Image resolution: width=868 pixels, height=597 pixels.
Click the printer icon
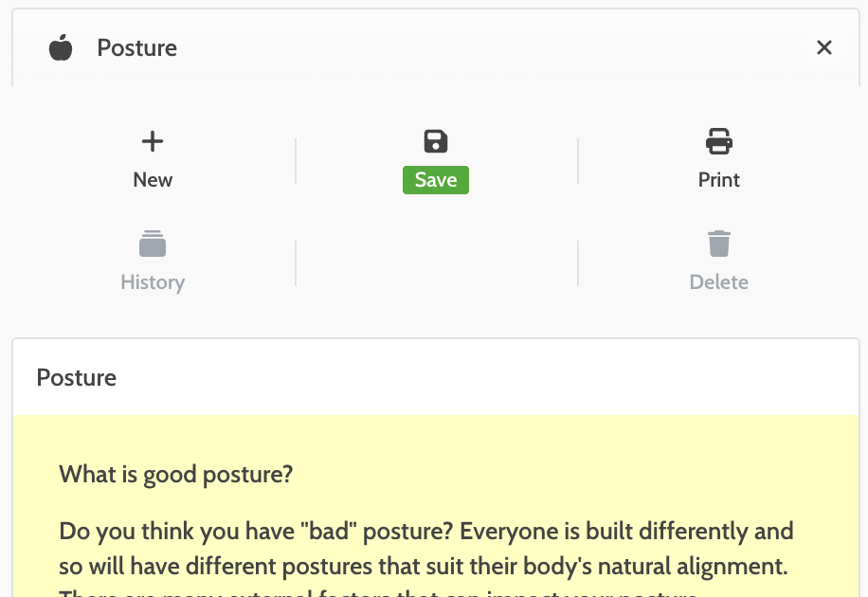(718, 142)
